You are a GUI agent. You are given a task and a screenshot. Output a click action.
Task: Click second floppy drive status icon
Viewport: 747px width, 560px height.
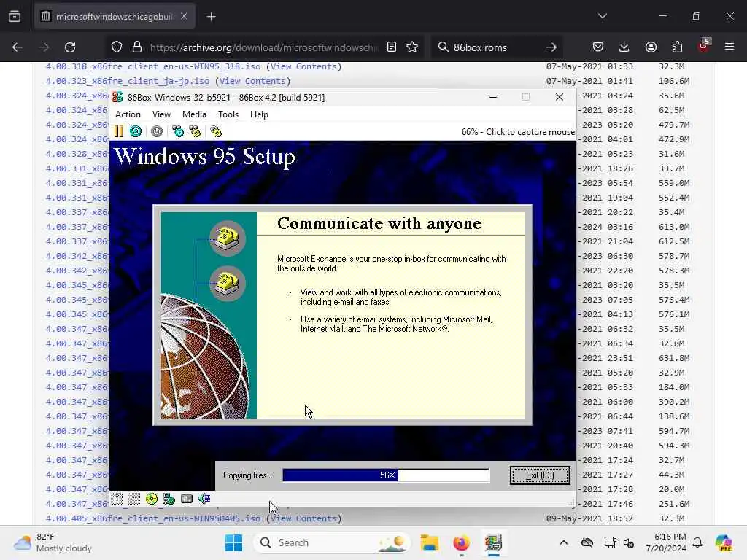pos(134,499)
